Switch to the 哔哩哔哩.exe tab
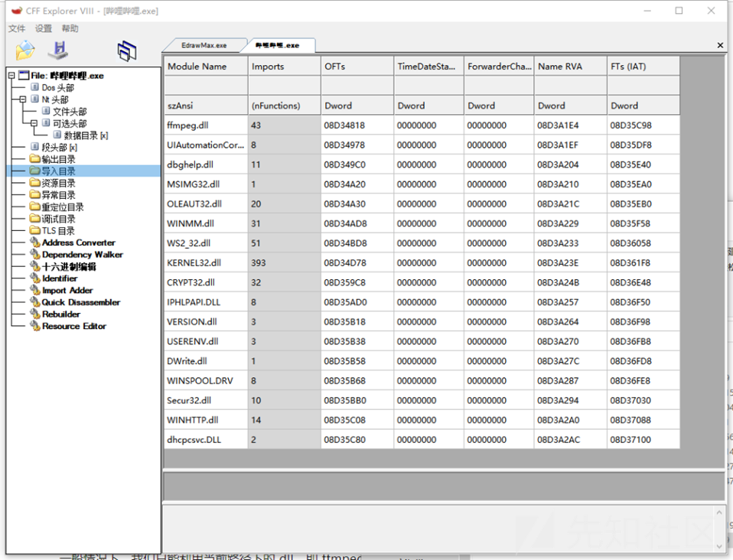 pos(278,45)
